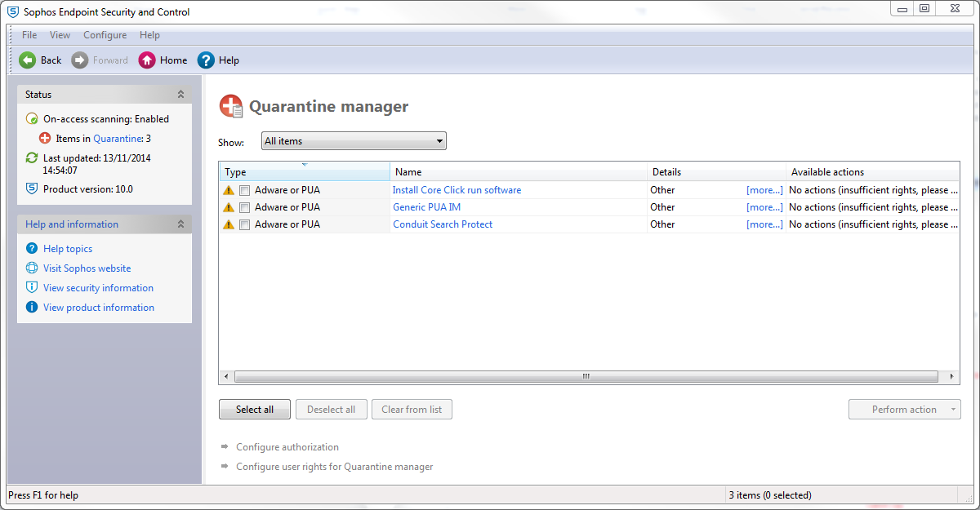Click the blue Help question mark icon in toolbar
980x510 pixels.
206,60
